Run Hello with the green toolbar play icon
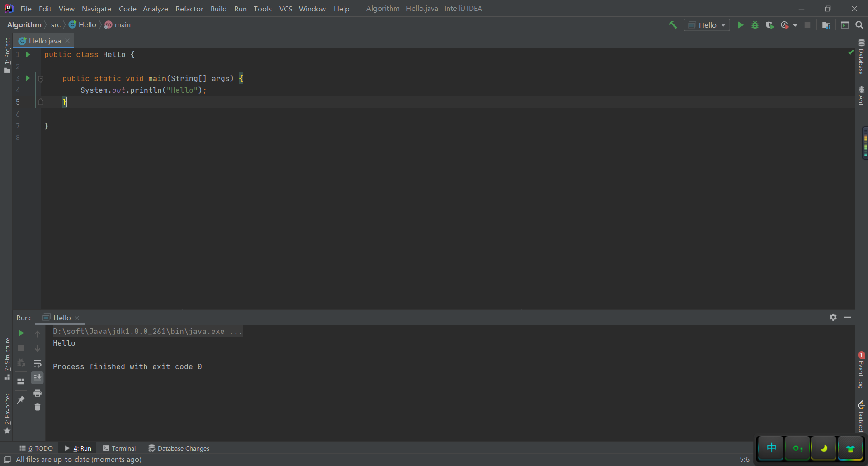868x466 pixels. point(741,25)
